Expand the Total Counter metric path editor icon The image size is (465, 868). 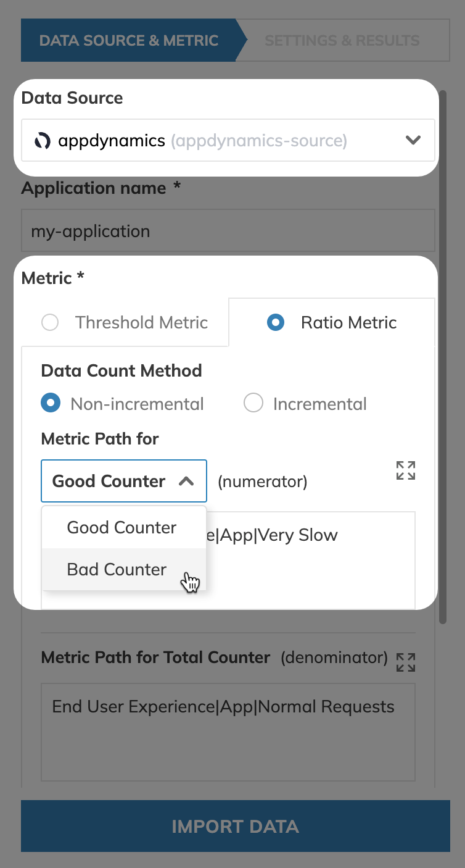tap(406, 662)
